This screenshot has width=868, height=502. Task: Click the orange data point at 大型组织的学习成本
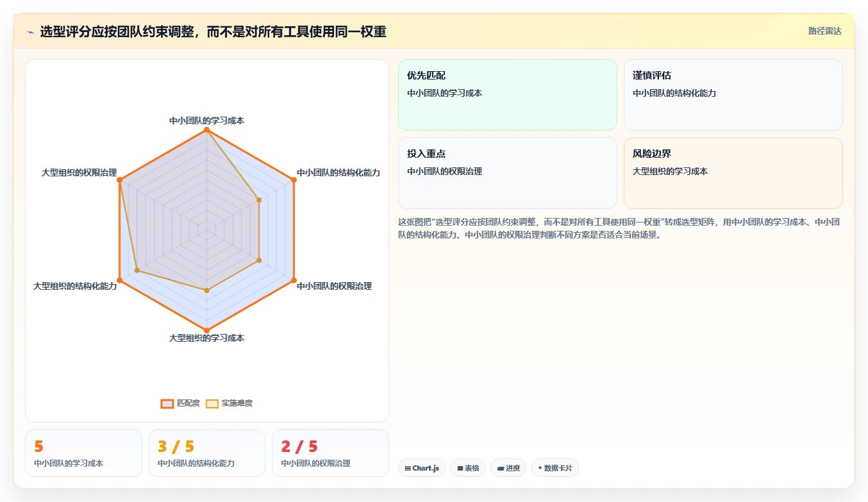tap(206, 331)
